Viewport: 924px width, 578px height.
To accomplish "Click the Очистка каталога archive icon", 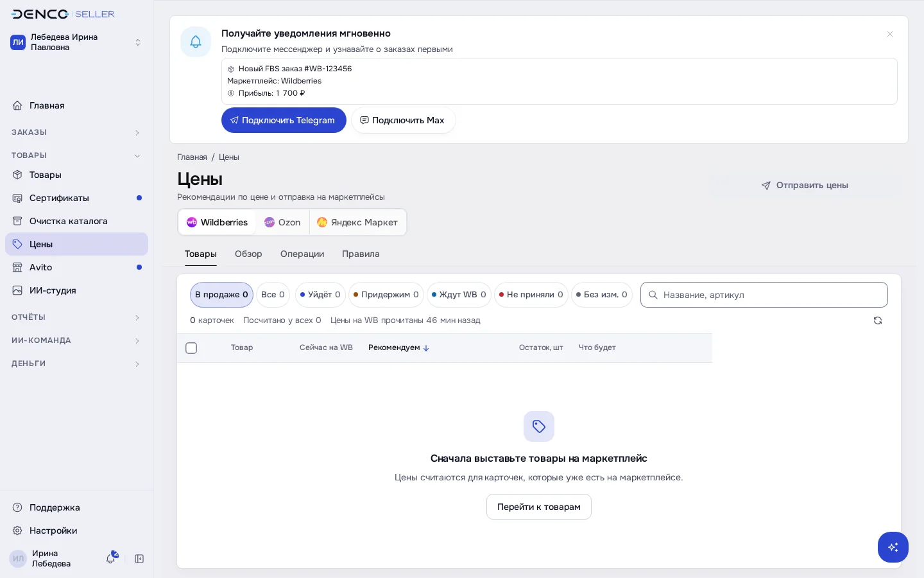I will point(17,221).
